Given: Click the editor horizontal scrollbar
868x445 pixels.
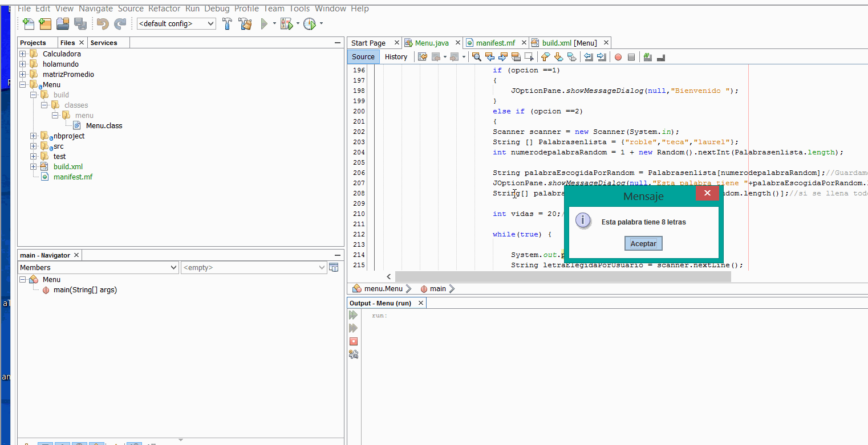Looking at the screenshot, I should [x=563, y=276].
